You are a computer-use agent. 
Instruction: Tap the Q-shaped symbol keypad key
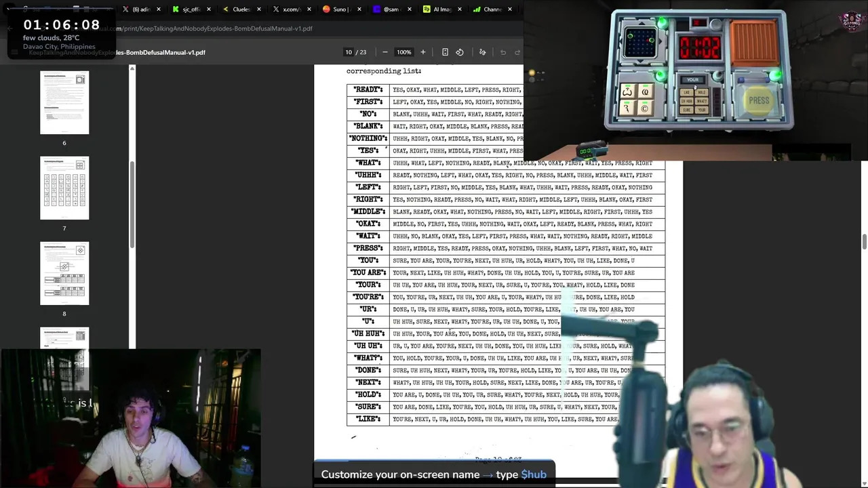[646, 91]
